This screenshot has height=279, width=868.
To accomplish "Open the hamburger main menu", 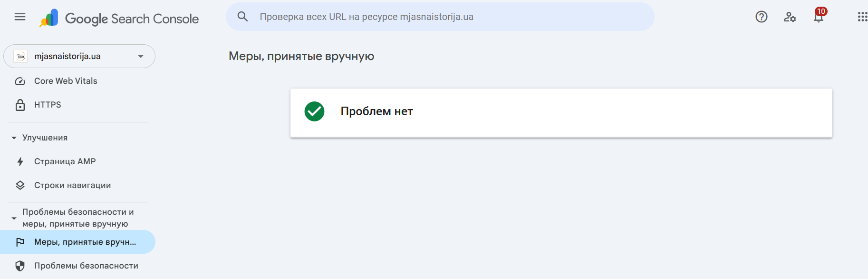I will (x=20, y=17).
